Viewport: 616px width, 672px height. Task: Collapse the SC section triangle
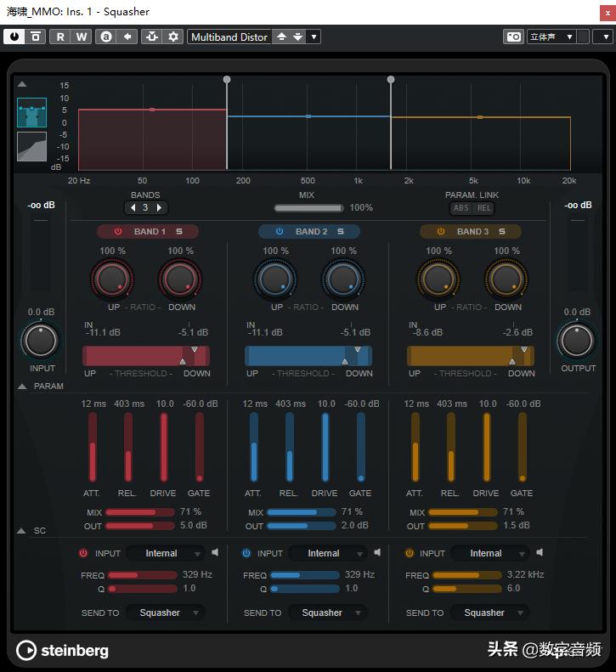click(x=21, y=531)
